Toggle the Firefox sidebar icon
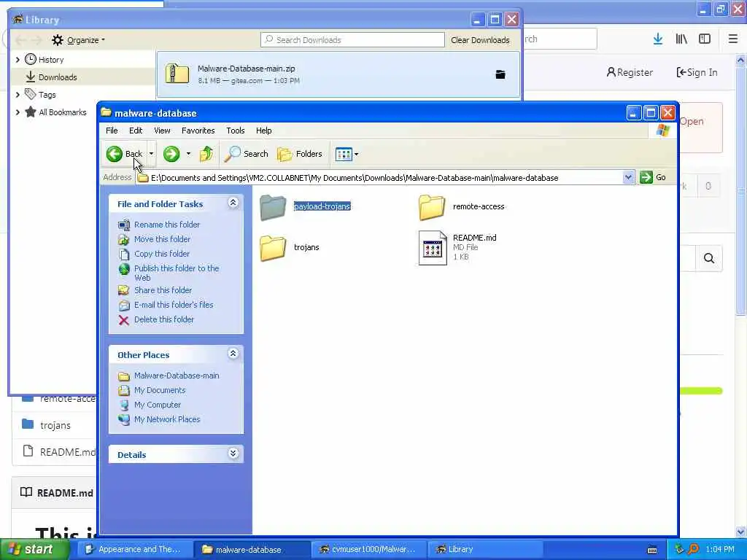Screen dimensions: 747x560 pos(705,39)
